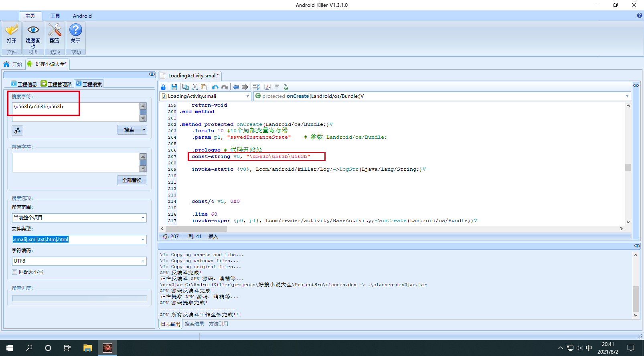The image size is (644, 356).
Task: Click the Android Killer taskbar icon
Action: click(x=107, y=348)
